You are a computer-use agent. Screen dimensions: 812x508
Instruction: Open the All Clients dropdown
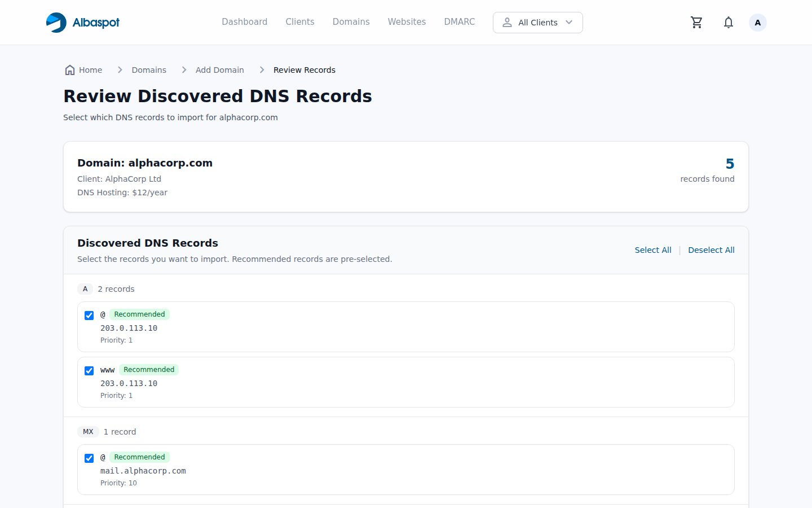tap(537, 23)
